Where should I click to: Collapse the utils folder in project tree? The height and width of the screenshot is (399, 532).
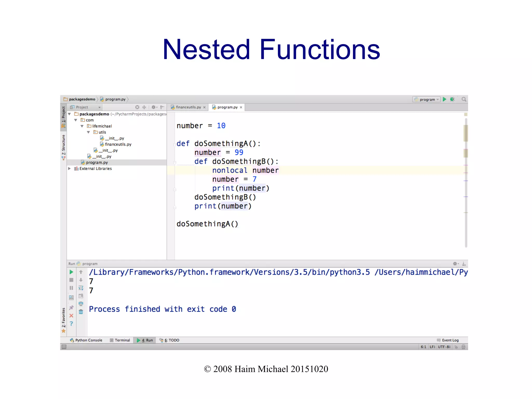click(88, 132)
